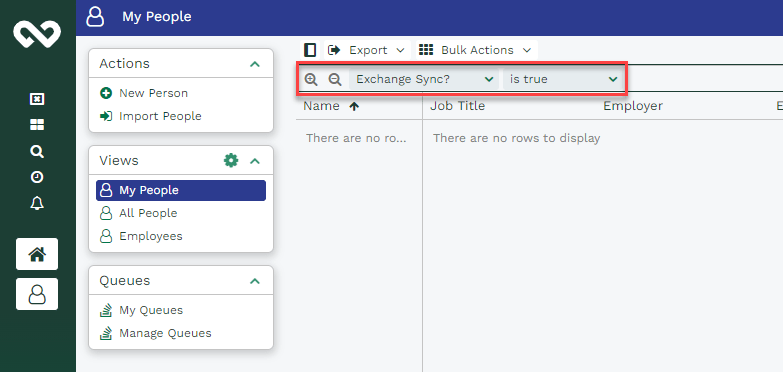The height and width of the screenshot is (372, 783).
Task: Click the sort arrow beside Name
Action: [x=354, y=106]
